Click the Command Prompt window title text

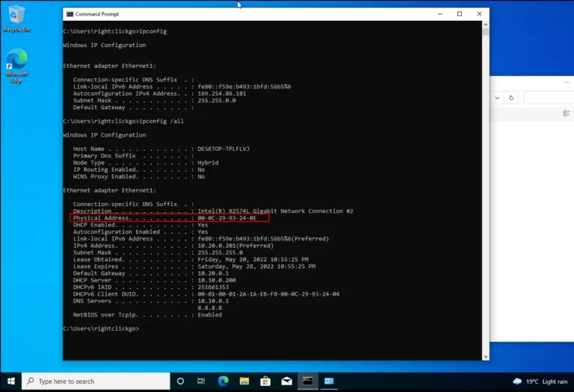tap(97, 14)
